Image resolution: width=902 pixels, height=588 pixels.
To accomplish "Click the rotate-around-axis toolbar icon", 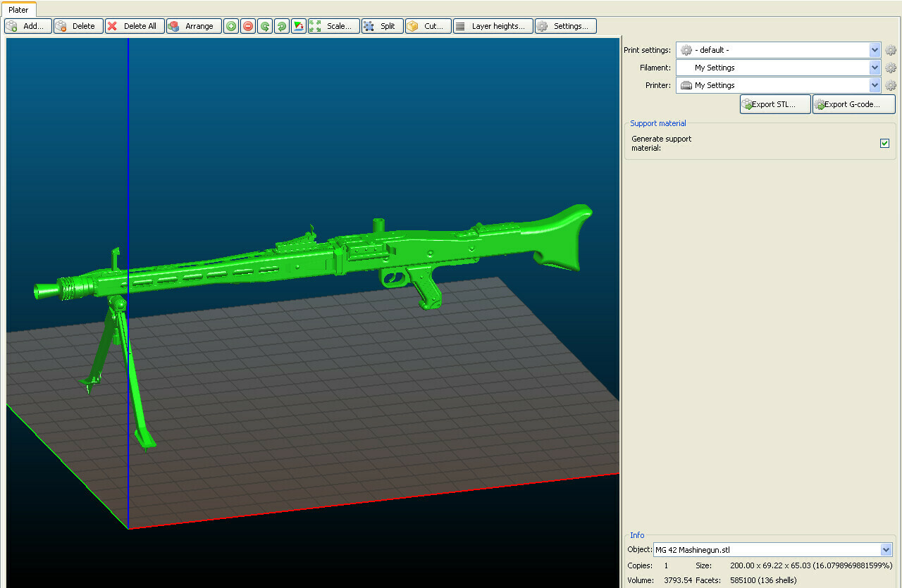I will click(x=299, y=26).
